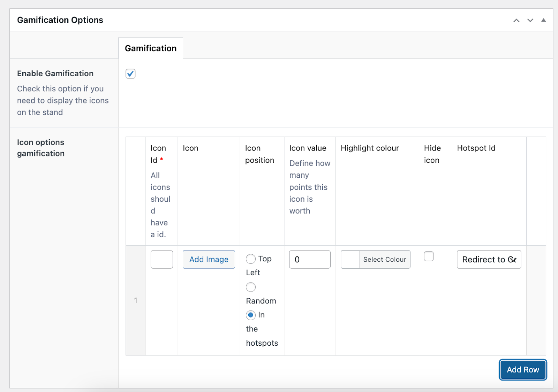Viewport: 558px width, 392px height.
Task: Click the row 1 order handle
Action: [x=136, y=300]
